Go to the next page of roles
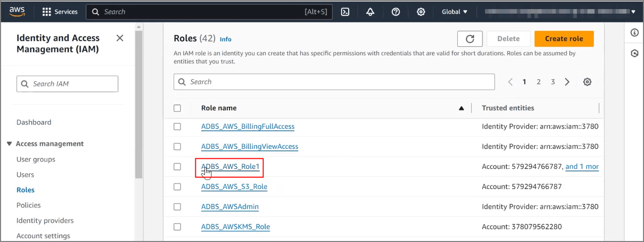644x242 pixels. [x=567, y=82]
